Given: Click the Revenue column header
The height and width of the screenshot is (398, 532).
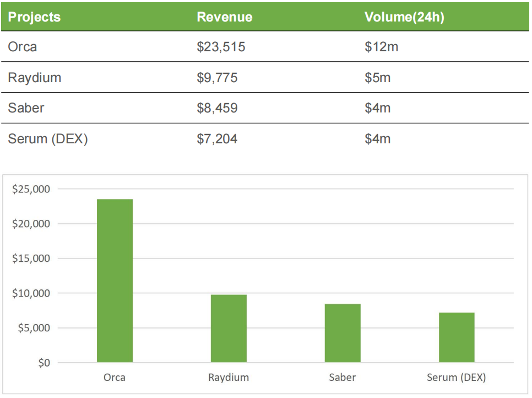Looking at the screenshot, I should [x=225, y=17].
